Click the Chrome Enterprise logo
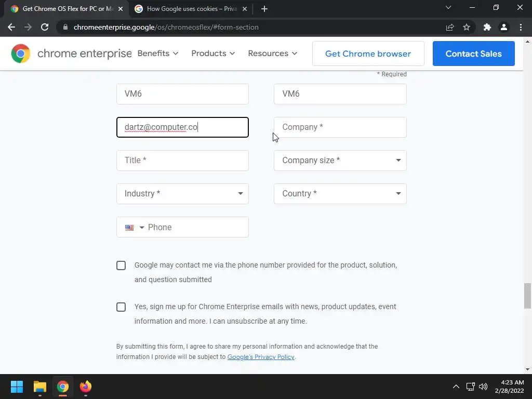 point(71,54)
